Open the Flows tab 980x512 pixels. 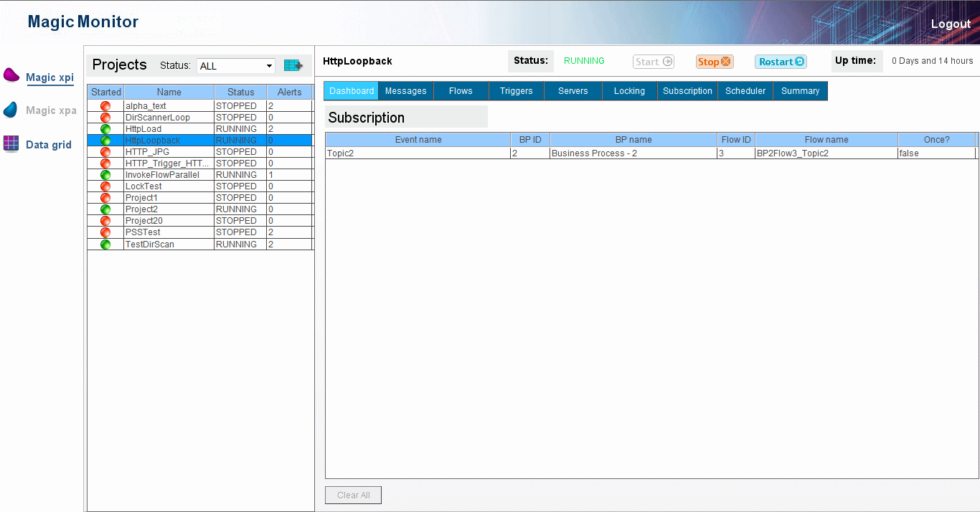coord(461,91)
